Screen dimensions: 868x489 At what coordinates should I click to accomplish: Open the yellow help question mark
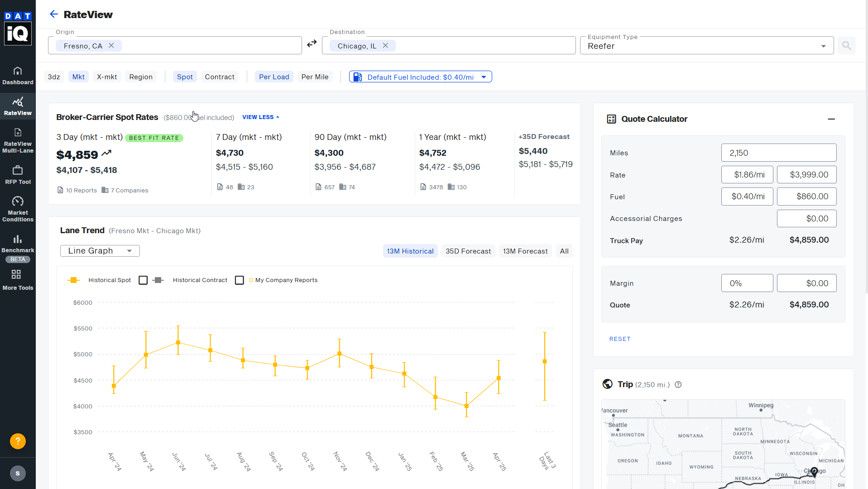pos(18,441)
